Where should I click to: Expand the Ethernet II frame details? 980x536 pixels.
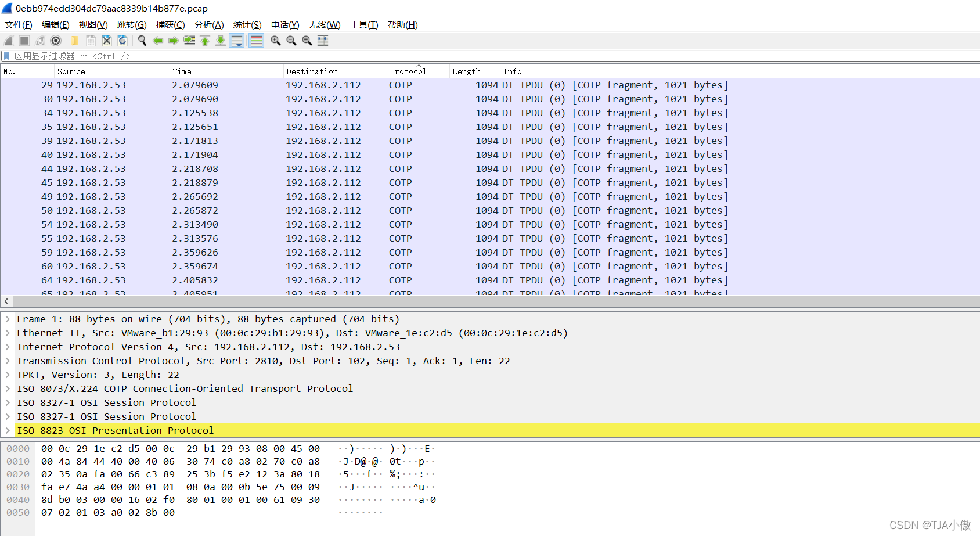[x=8, y=333]
